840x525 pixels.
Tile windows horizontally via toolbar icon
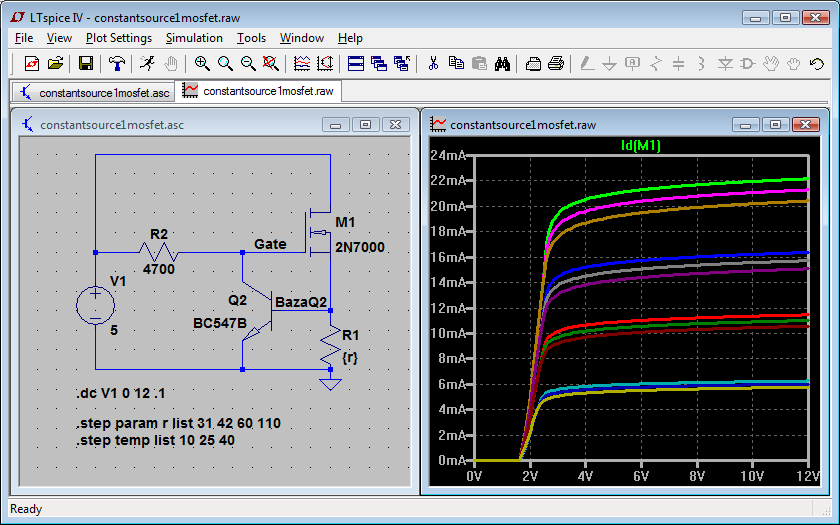[356, 64]
